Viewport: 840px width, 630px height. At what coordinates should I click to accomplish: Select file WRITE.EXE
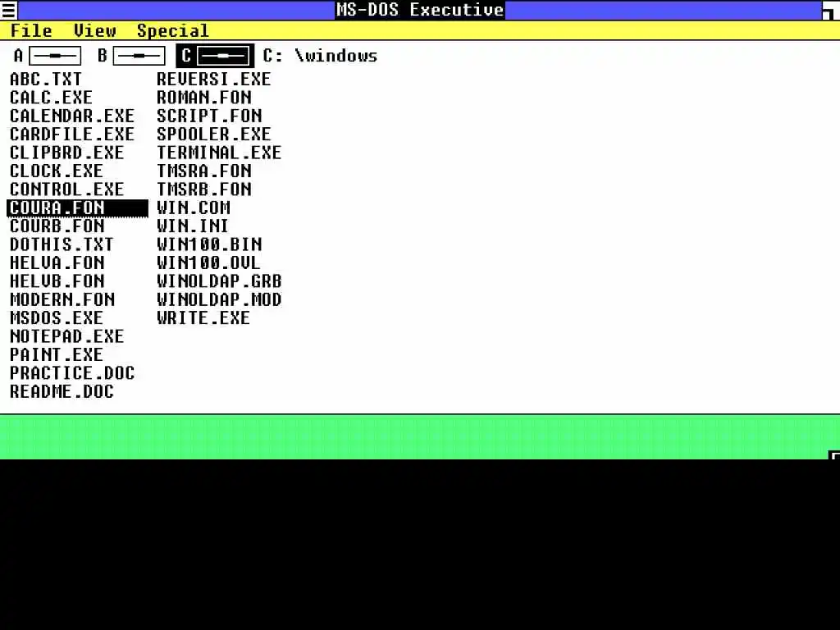[203, 317]
